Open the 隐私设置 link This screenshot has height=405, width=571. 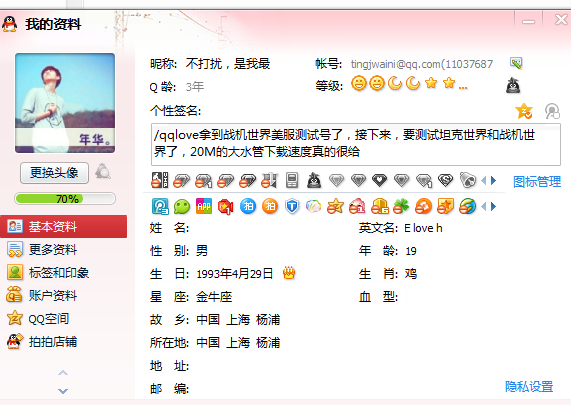click(x=529, y=386)
